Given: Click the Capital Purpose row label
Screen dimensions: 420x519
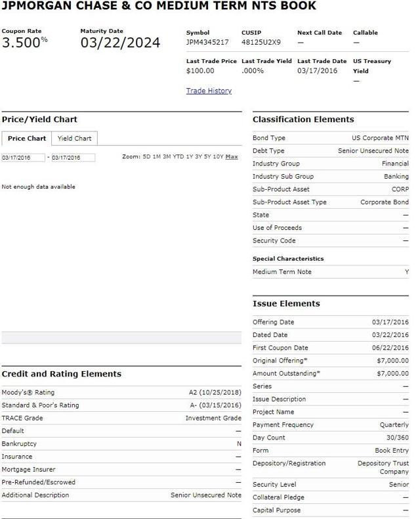Looking at the screenshot, I should (x=276, y=510).
